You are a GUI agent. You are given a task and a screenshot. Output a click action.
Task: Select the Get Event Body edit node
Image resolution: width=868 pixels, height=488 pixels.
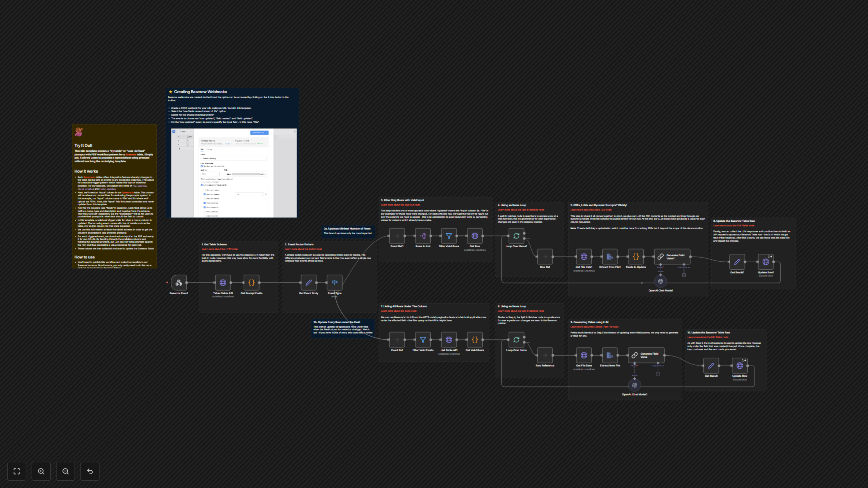[308, 283]
